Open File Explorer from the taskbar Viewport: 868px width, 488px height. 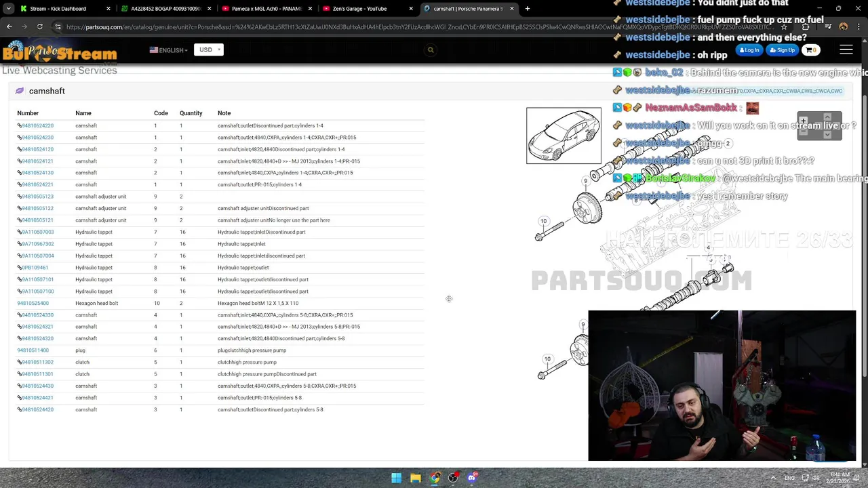click(x=415, y=478)
